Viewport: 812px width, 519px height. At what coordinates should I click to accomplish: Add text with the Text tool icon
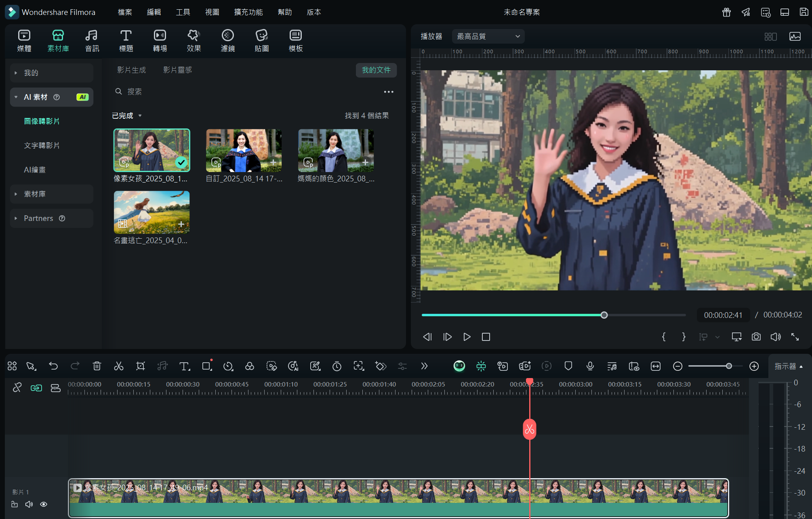click(185, 366)
